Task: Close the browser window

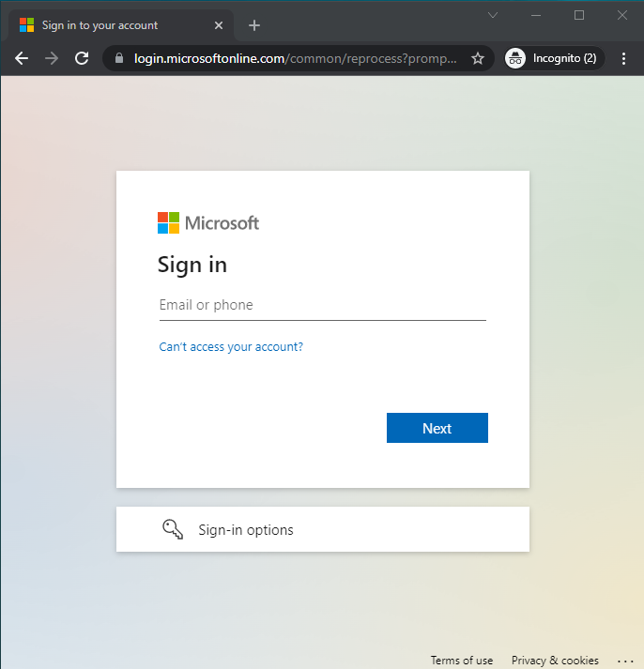Action: click(622, 15)
